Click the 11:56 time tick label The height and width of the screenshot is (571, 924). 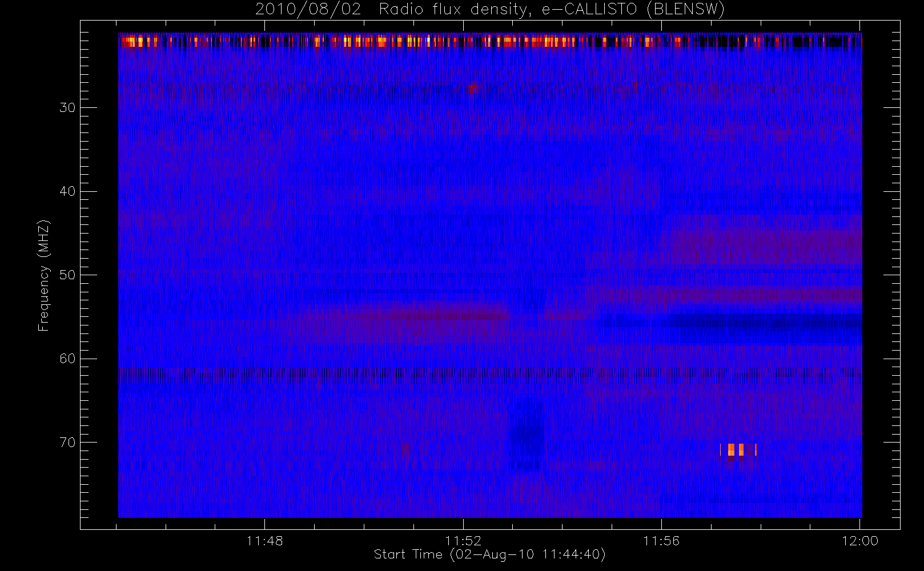tap(661, 541)
